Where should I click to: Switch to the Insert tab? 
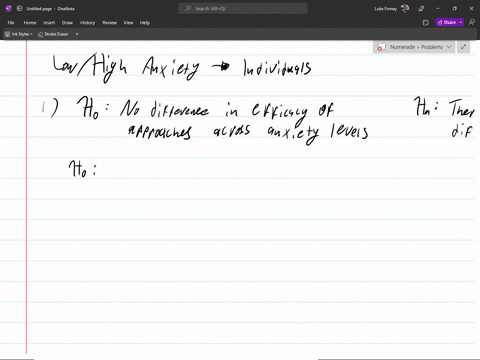click(49, 23)
